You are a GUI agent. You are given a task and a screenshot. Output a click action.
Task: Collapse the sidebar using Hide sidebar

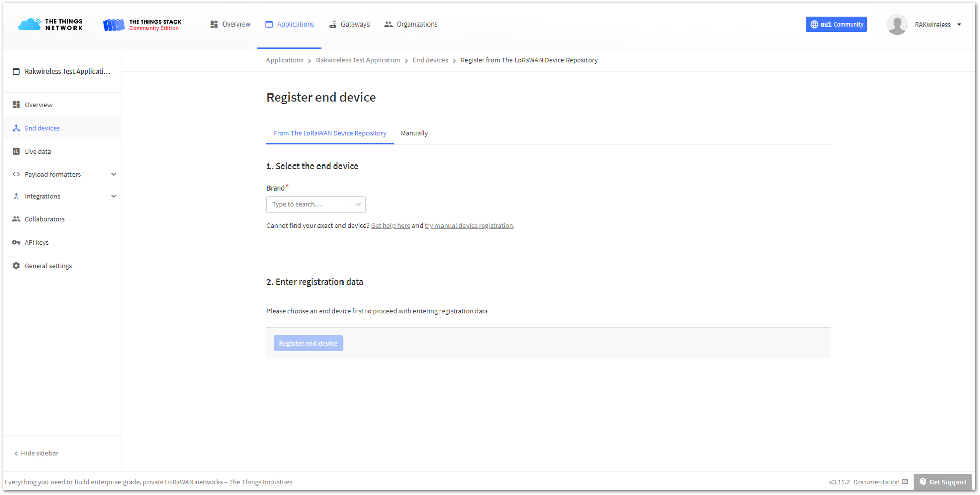[x=36, y=453]
